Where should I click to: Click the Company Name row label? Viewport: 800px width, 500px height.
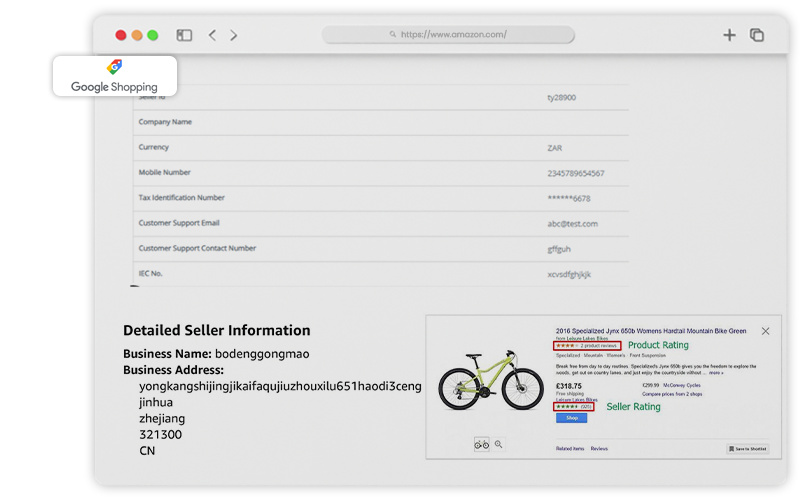pyautogui.click(x=165, y=122)
